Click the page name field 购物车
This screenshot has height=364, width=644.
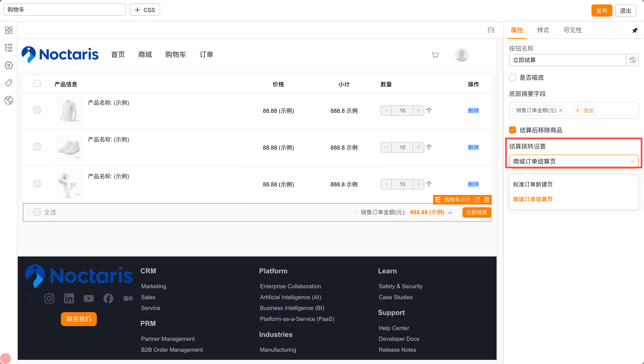pos(65,10)
